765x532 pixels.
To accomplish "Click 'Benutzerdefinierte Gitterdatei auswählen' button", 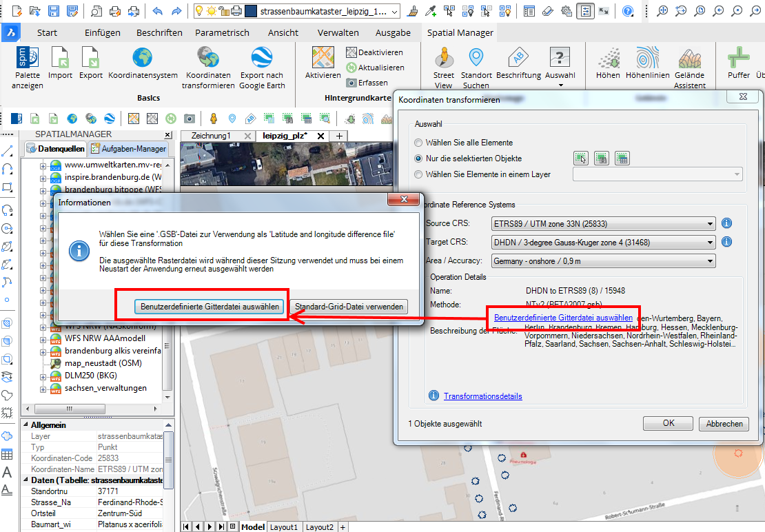I will click(209, 307).
